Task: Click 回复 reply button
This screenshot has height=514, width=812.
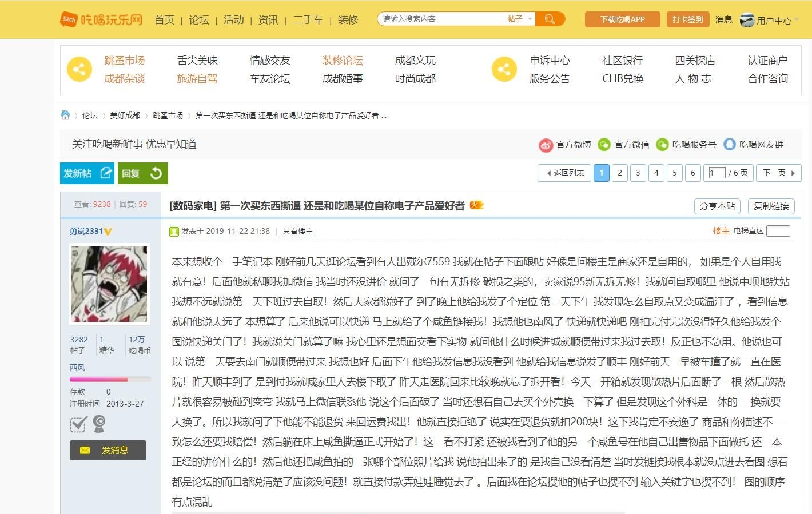Action: click(143, 173)
